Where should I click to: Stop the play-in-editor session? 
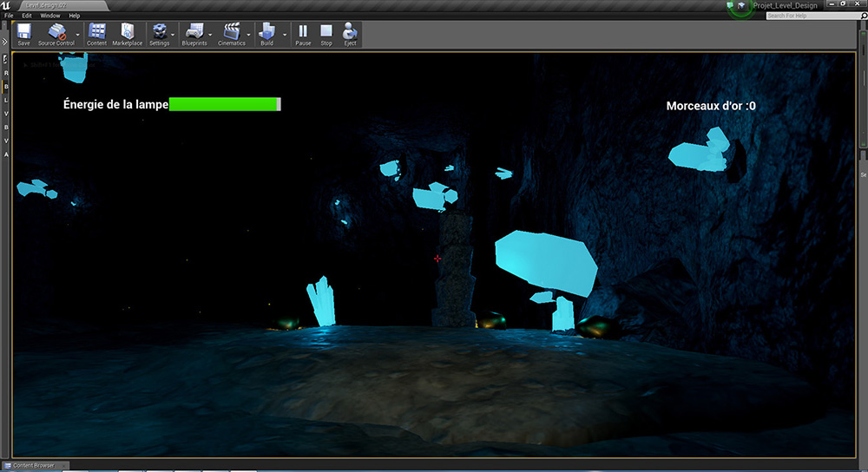[326, 34]
